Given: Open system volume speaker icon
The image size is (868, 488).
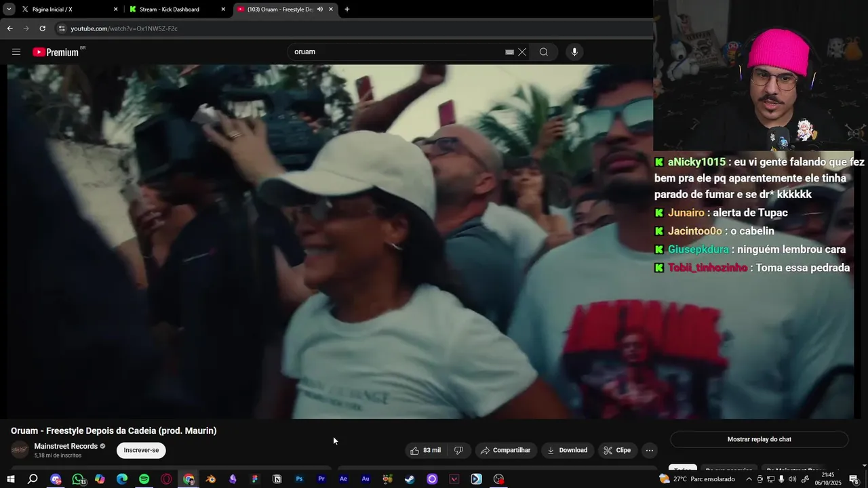Looking at the screenshot, I should tap(793, 479).
